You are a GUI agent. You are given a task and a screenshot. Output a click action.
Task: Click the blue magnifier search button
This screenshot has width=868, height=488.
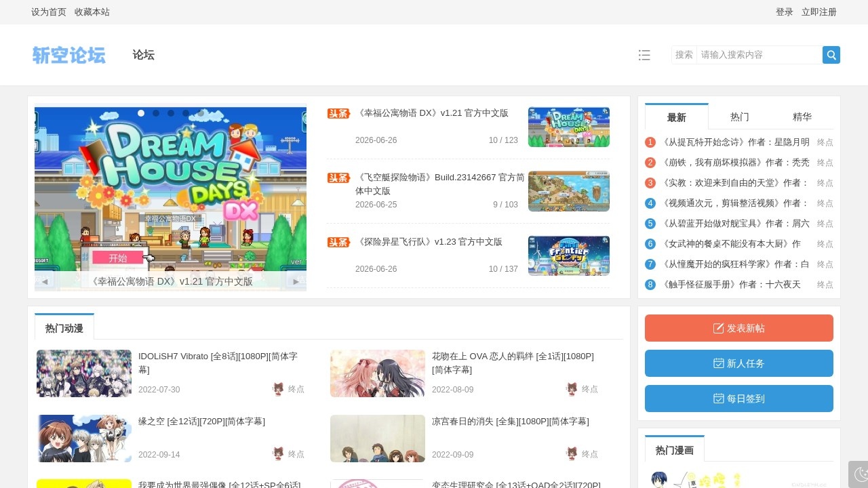click(831, 55)
